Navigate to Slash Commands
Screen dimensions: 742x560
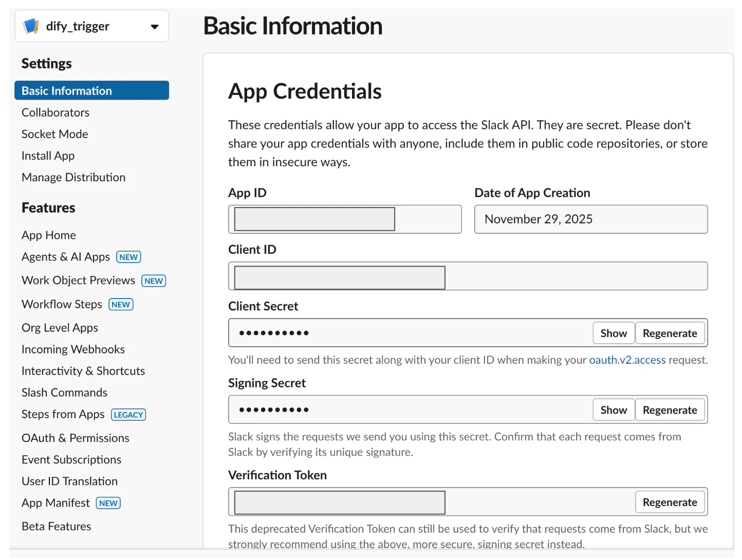tap(64, 393)
